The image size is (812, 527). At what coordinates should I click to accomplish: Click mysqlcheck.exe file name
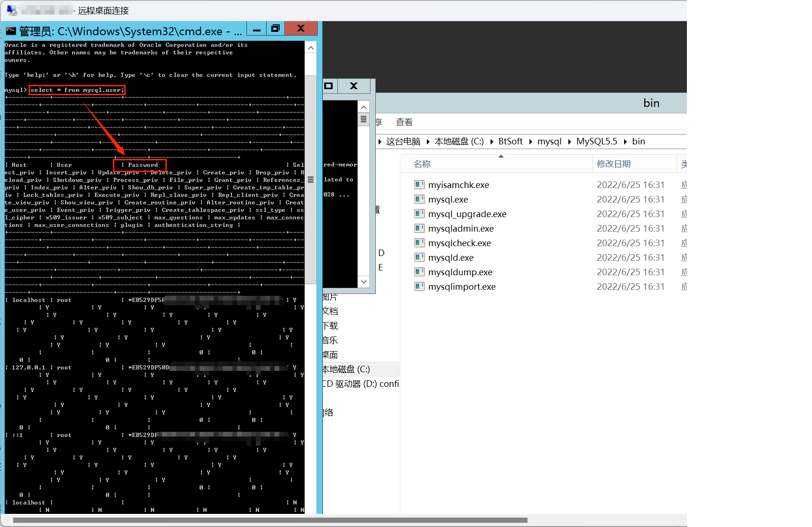tap(460, 243)
